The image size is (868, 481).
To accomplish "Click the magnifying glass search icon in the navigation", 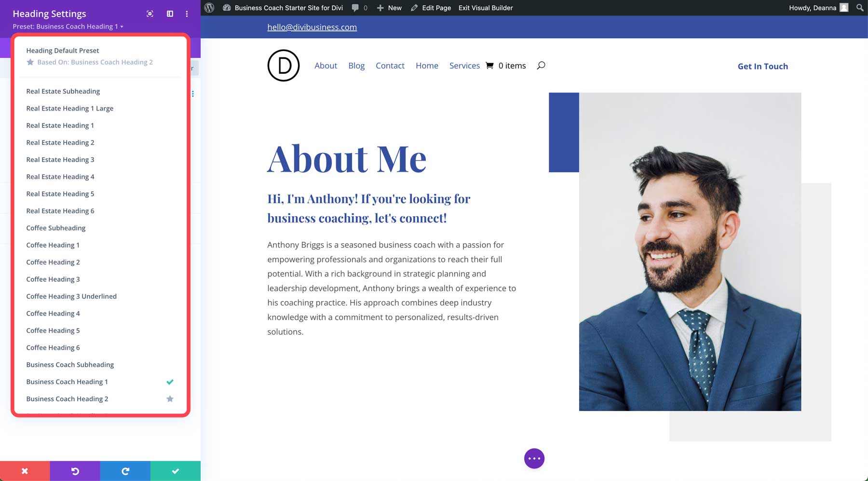I will click(541, 65).
